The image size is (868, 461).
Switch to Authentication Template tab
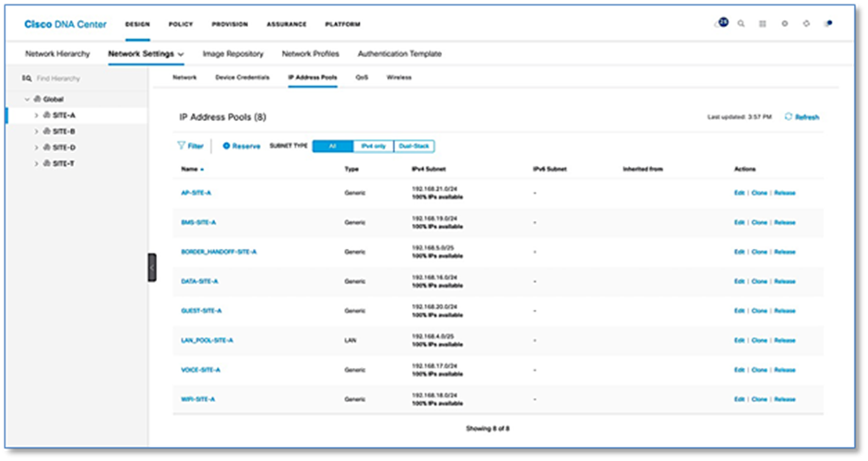[x=399, y=53]
